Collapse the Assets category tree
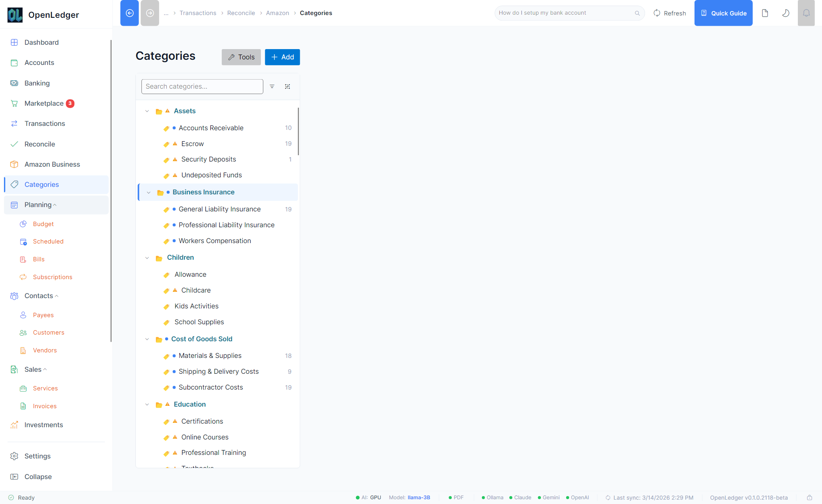822x504 pixels. (147, 111)
